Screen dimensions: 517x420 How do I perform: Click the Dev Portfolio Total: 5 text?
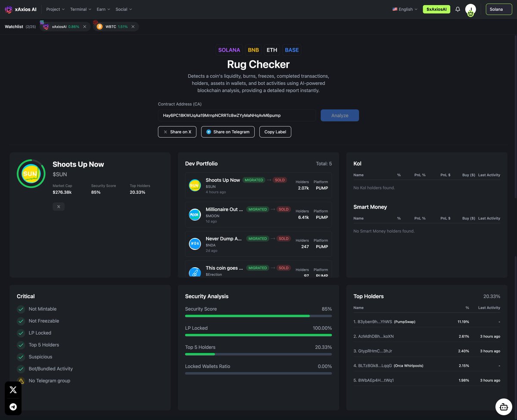tap(324, 164)
